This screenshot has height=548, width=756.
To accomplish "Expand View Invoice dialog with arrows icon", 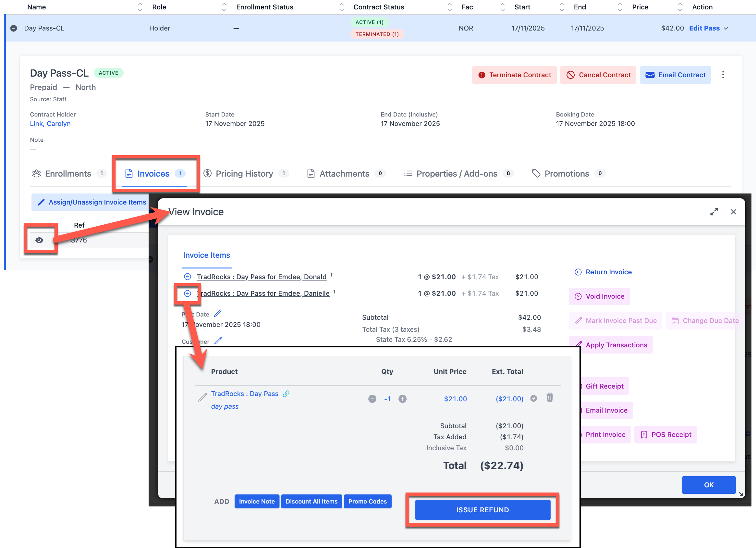I will pos(714,212).
